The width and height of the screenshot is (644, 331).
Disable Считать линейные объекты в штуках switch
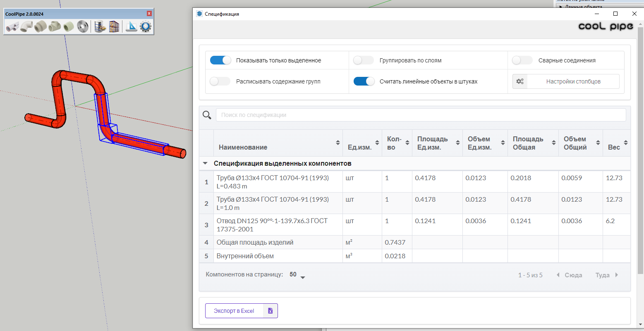[x=364, y=81]
